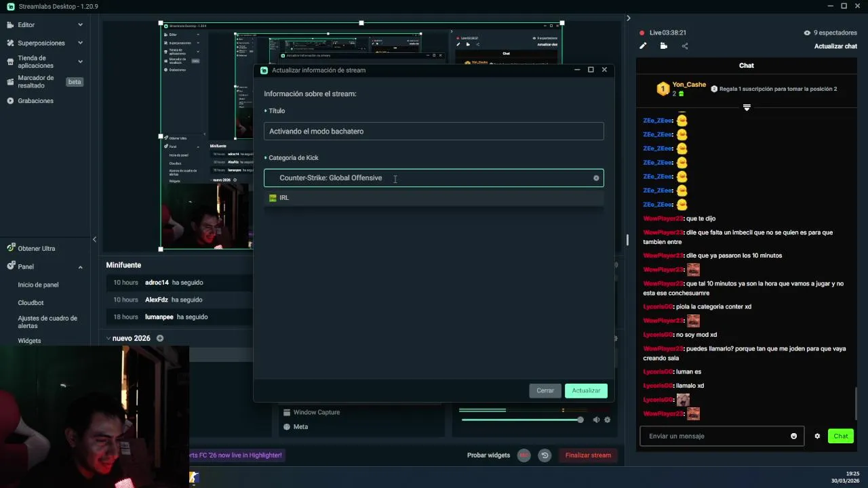
Task: Collapse the nuevo 2026 scene collection
Action: coord(108,338)
